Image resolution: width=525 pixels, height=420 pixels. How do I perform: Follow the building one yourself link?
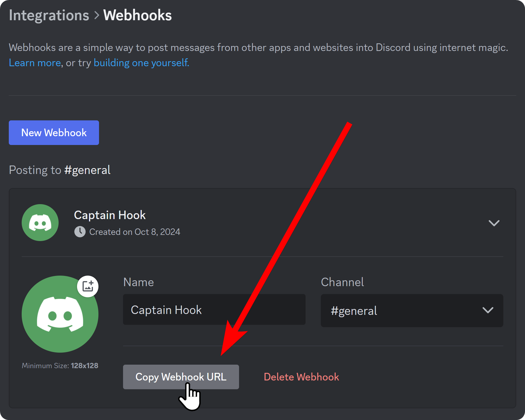pyautogui.click(x=141, y=62)
